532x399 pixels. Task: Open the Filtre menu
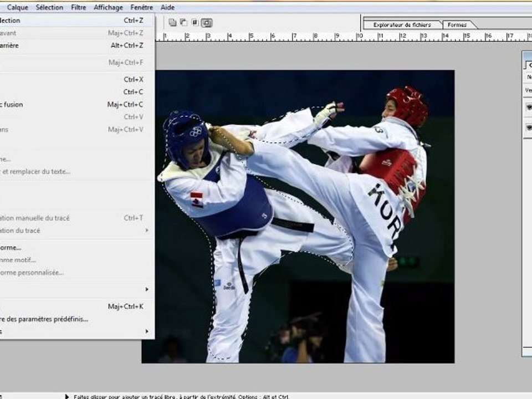[78, 7]
